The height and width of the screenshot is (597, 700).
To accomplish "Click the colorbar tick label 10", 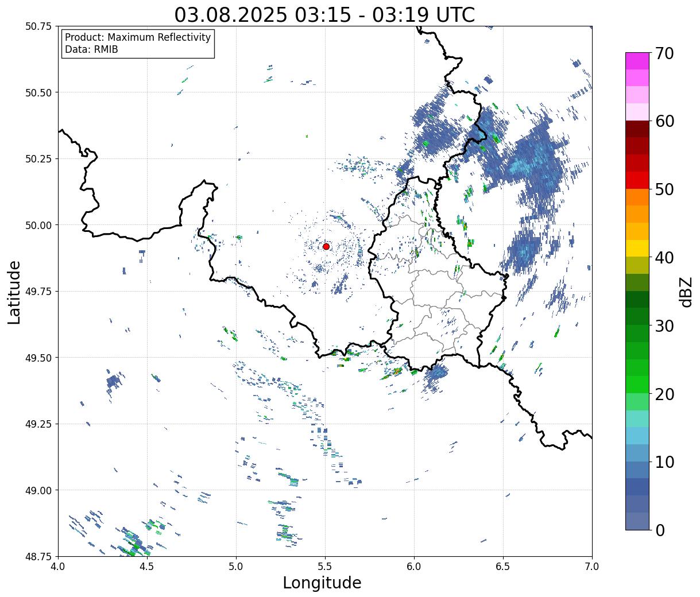I will [x=664, y=462].
